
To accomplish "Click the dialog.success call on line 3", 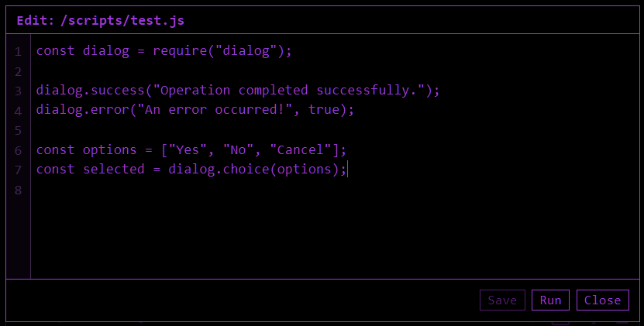I will pyautogui.click(x=86, y=91).
